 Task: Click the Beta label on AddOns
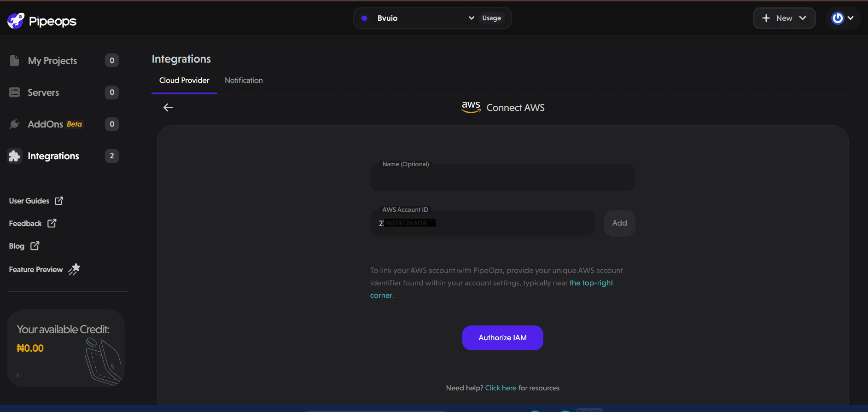click(74, 124)
